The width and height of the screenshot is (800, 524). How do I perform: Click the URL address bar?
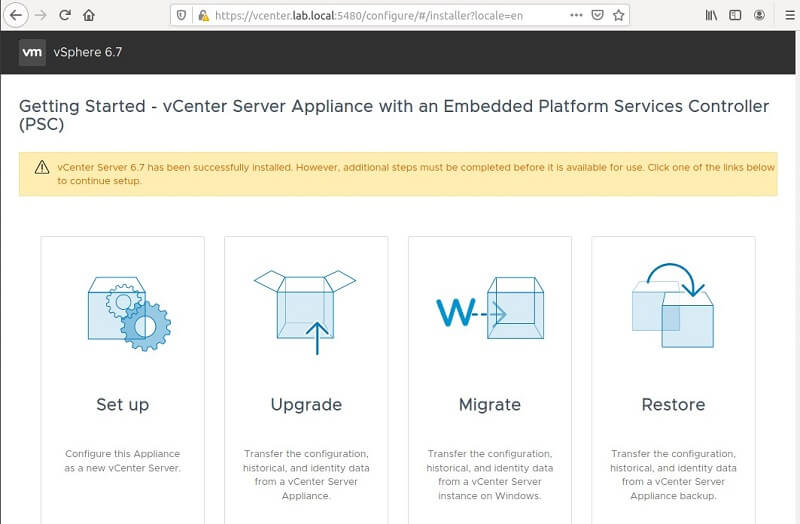tap(380, 15)
